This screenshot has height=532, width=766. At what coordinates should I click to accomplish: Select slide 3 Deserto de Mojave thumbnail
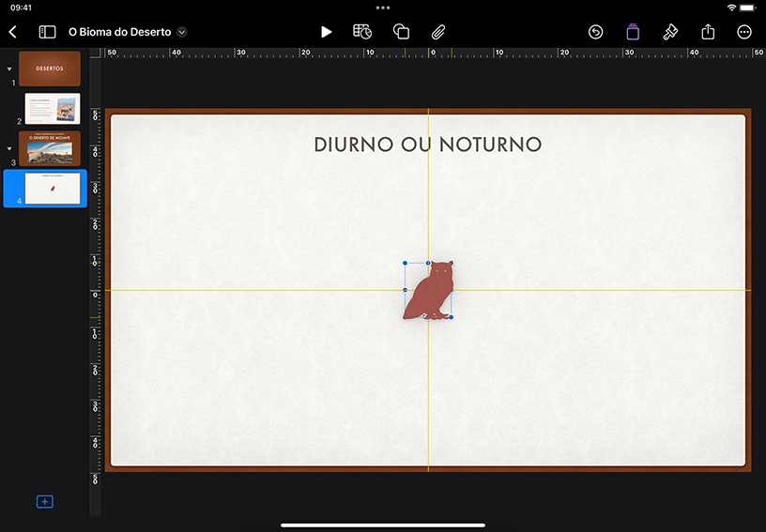click(50, 148)
